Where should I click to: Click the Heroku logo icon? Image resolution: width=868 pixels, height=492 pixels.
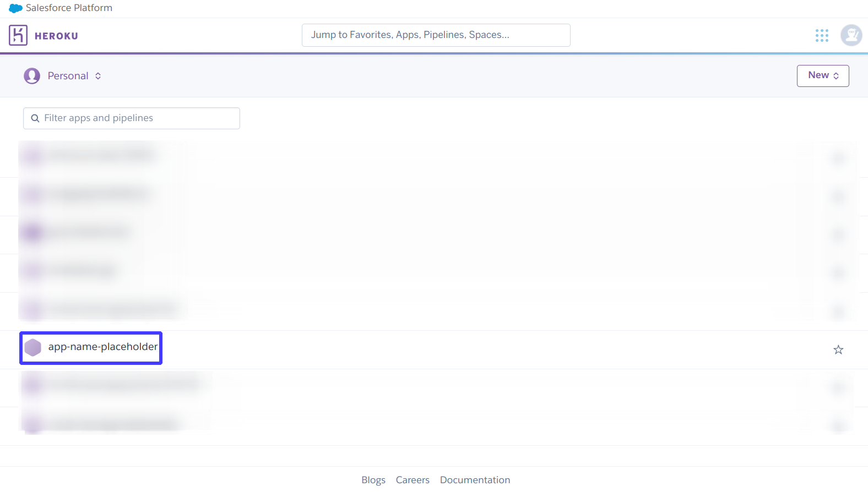pyautogui.click(x=18, y=35)
